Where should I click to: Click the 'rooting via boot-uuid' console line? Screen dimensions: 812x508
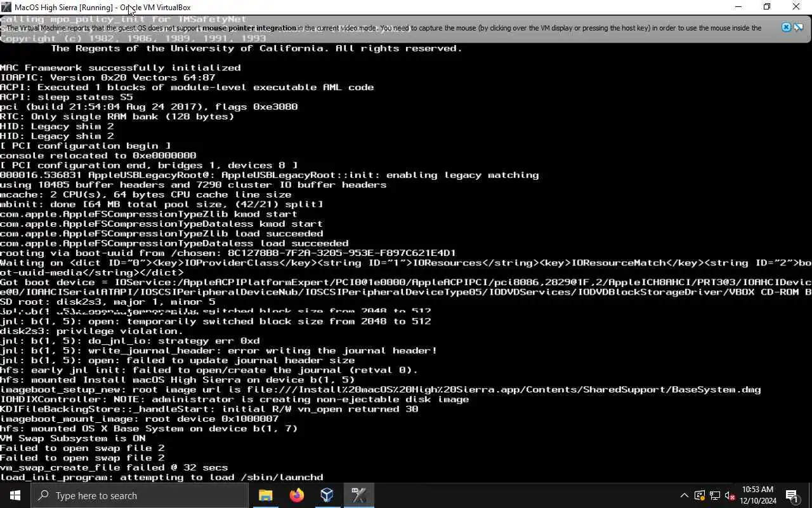pos(228,253)
